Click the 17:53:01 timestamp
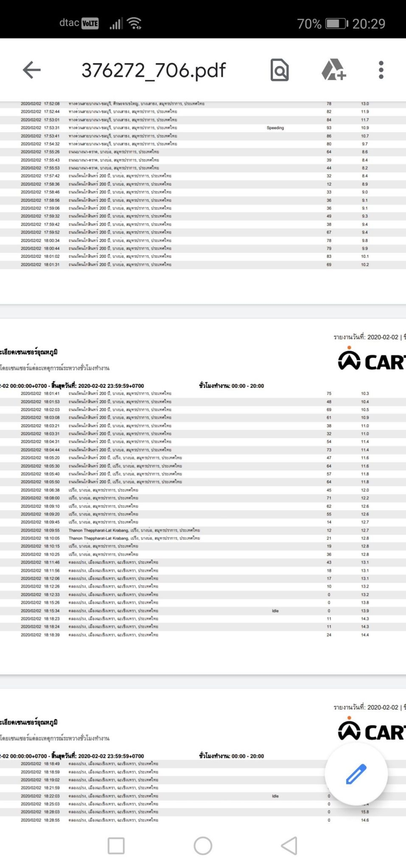406x868 pixels. pyautogui.click(x=52, y=120)
